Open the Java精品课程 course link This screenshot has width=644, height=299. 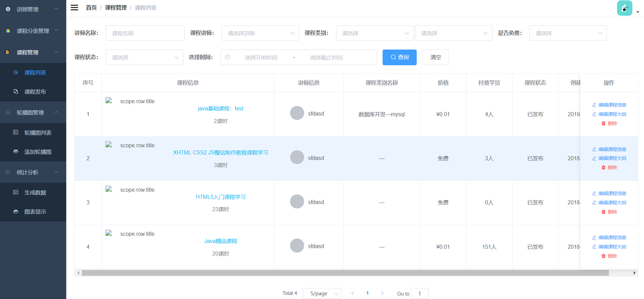tap(220, 241)
